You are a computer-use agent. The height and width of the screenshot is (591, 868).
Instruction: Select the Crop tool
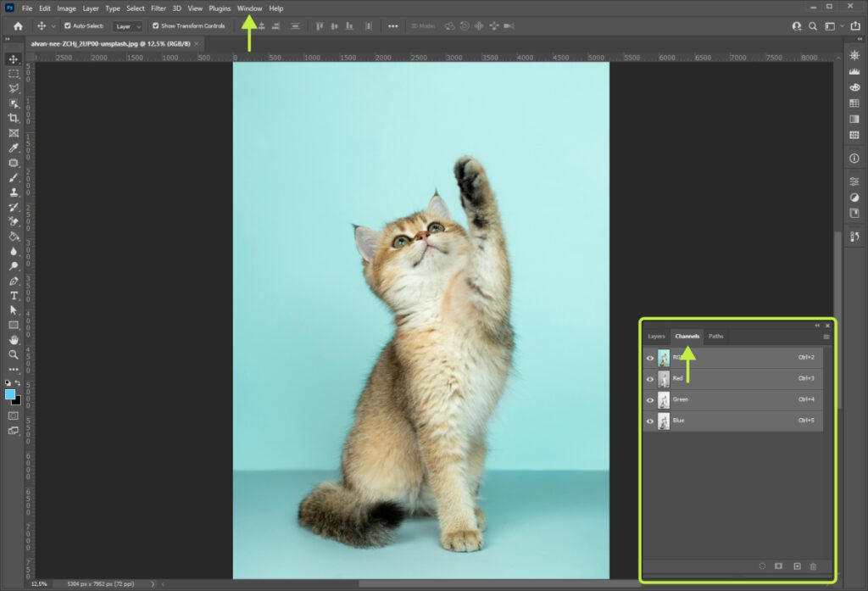pos(14,118)
